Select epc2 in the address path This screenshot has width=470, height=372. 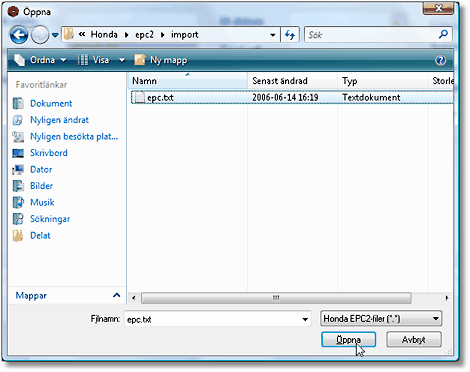pos(144,35)
